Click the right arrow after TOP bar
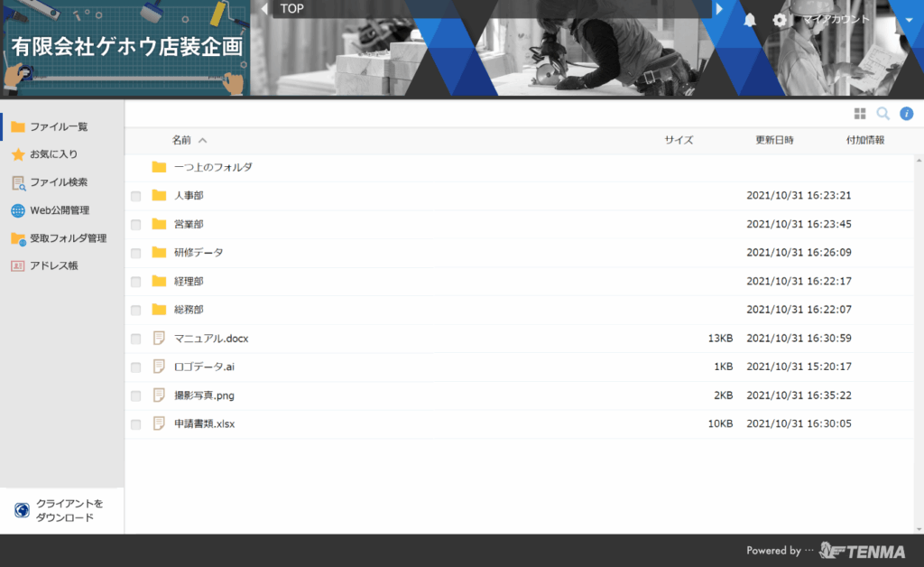Screen dimensions: 924x567 719,8
